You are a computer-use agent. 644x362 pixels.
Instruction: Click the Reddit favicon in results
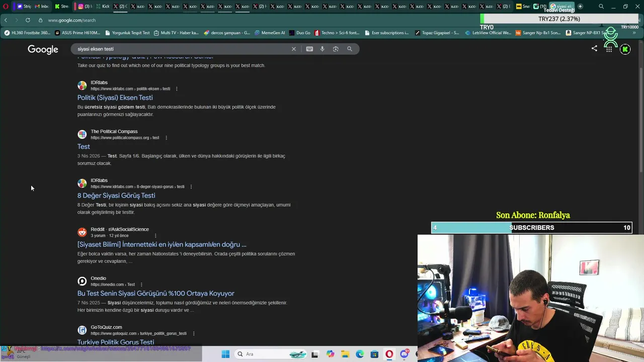click(x=82, y=232)
